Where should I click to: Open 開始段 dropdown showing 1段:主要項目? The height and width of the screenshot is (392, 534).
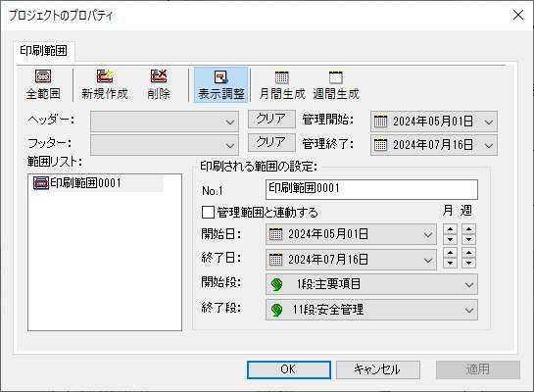tap(371, 284)
